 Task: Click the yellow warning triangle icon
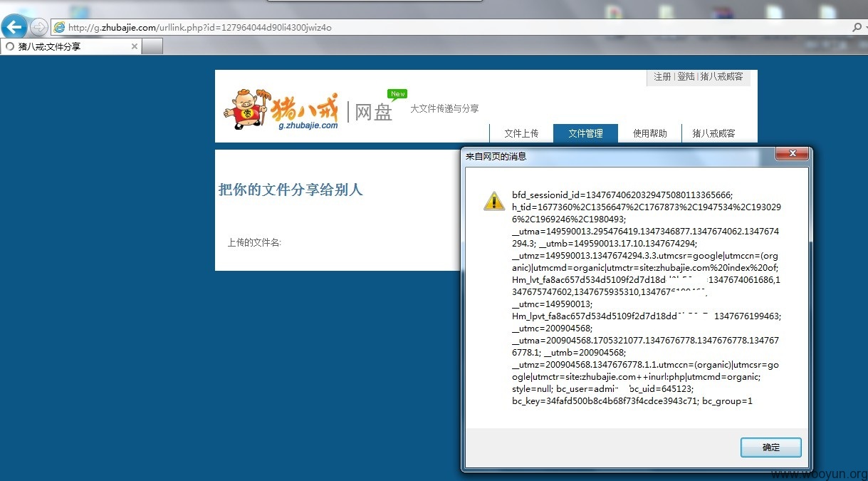coord(494,200)
